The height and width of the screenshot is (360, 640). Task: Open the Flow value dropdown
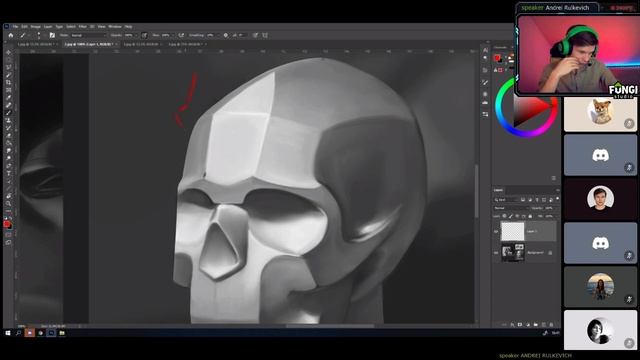[173, 35]
